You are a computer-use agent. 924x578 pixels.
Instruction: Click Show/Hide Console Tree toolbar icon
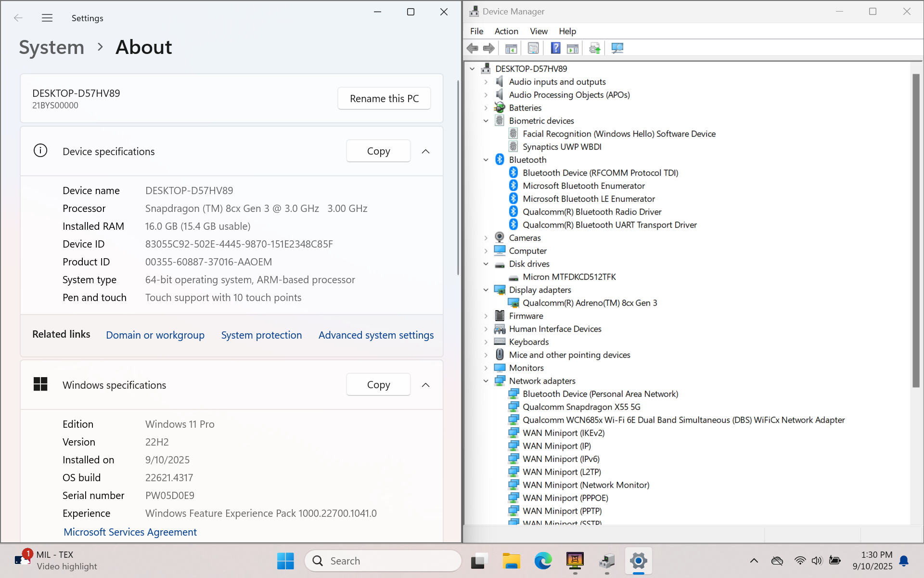(511, 48)
